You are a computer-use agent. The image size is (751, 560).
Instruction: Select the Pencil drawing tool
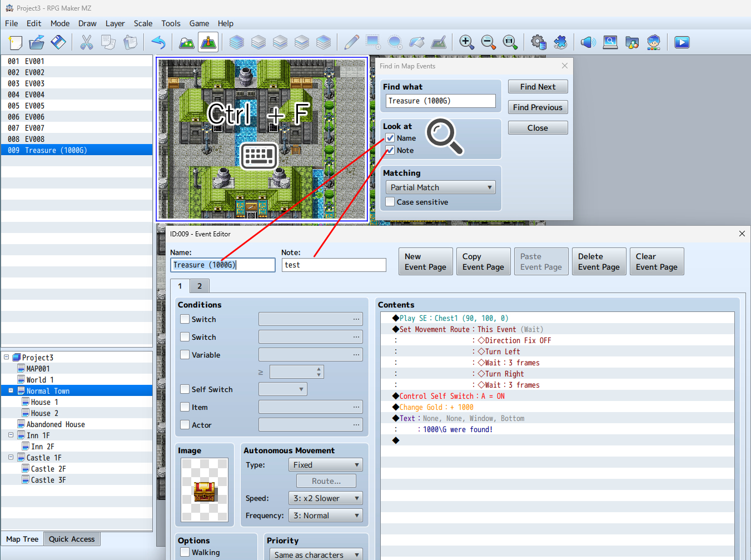click(x=351, y=42)
